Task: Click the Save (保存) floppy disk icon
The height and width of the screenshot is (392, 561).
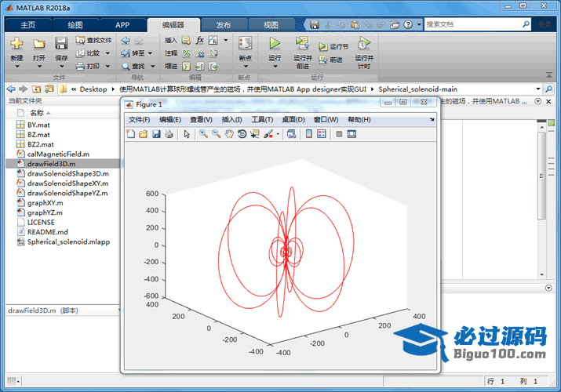Action: pos(61,43)
